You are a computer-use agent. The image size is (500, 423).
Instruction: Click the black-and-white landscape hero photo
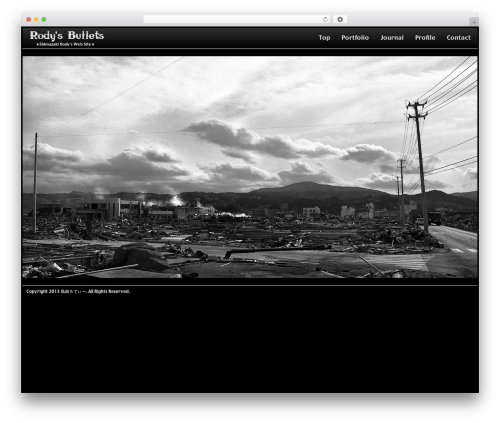coord(250,167)
